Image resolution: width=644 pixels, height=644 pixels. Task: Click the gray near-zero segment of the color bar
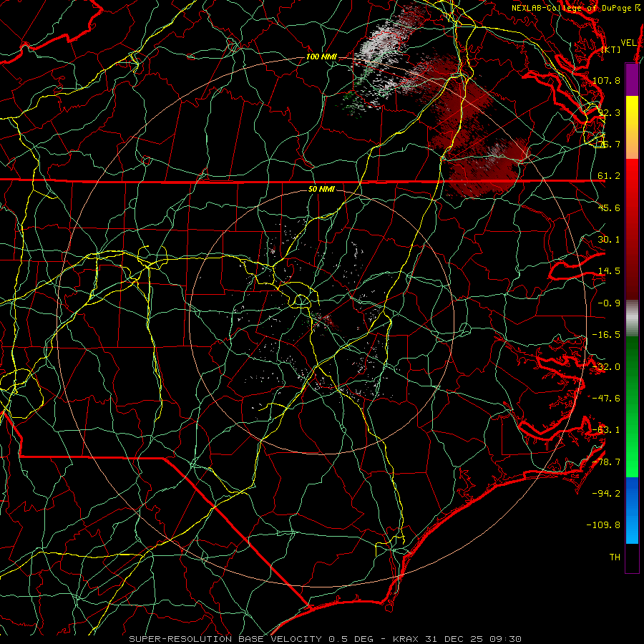point(632,318)
